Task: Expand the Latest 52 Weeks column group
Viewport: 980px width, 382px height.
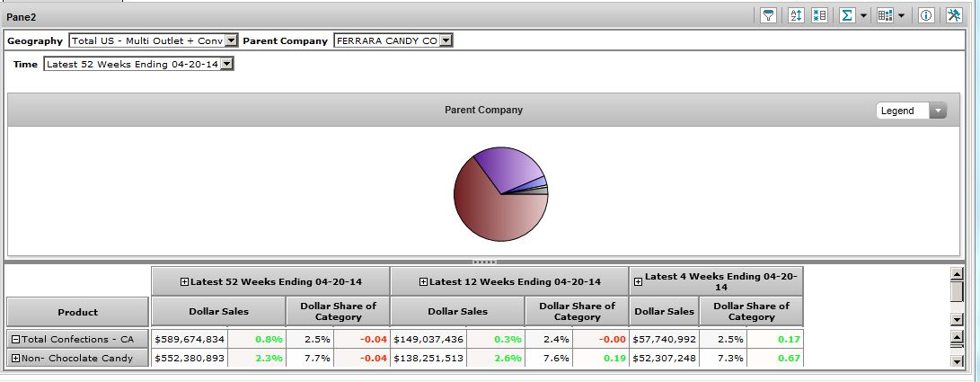Action: (185, 281)
